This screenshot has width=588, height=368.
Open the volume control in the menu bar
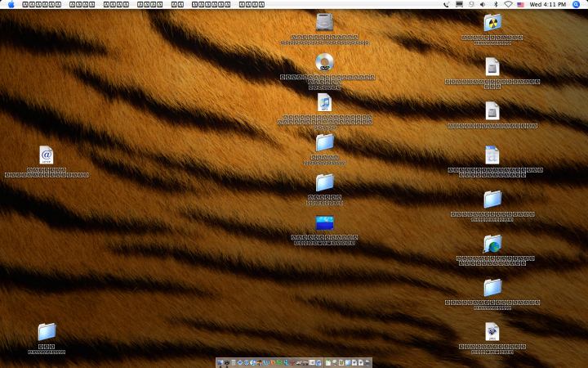[483, 5]
